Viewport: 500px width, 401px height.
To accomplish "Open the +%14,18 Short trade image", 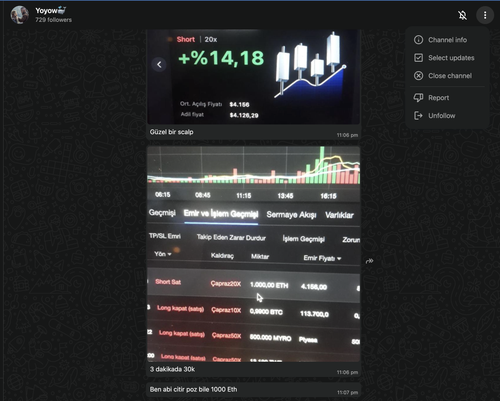I will click(x=254, y=77).
